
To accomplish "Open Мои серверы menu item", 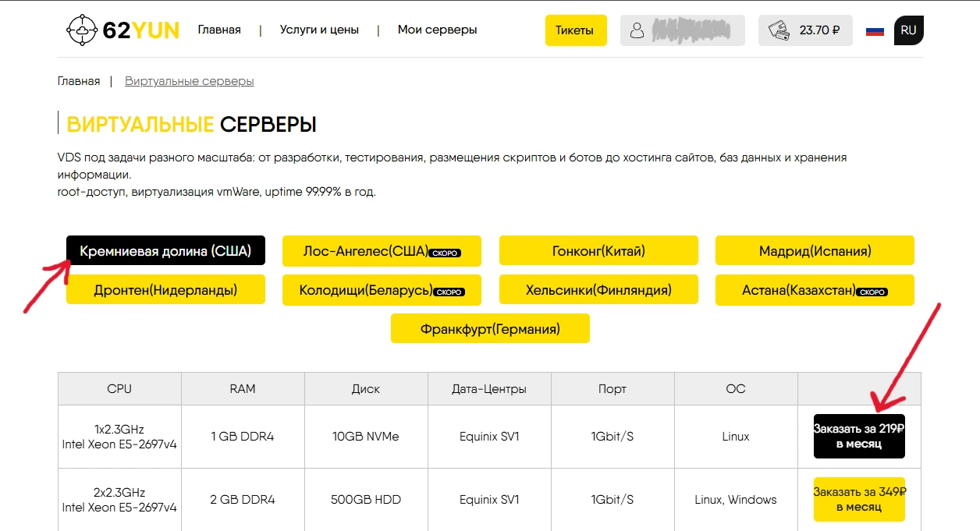I will (437, 30).
